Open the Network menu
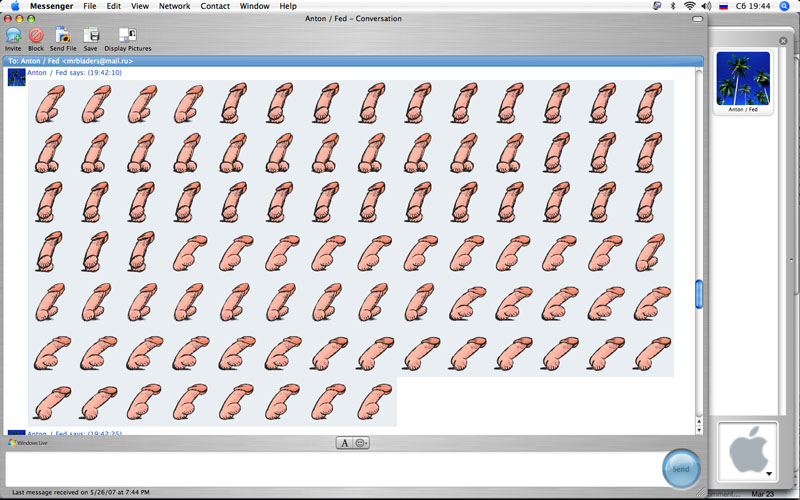 click(174, 6)
